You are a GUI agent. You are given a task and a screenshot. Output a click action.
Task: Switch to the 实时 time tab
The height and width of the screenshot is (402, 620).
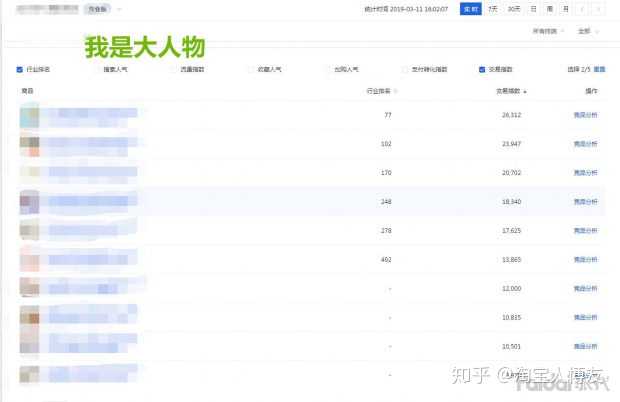469,9
